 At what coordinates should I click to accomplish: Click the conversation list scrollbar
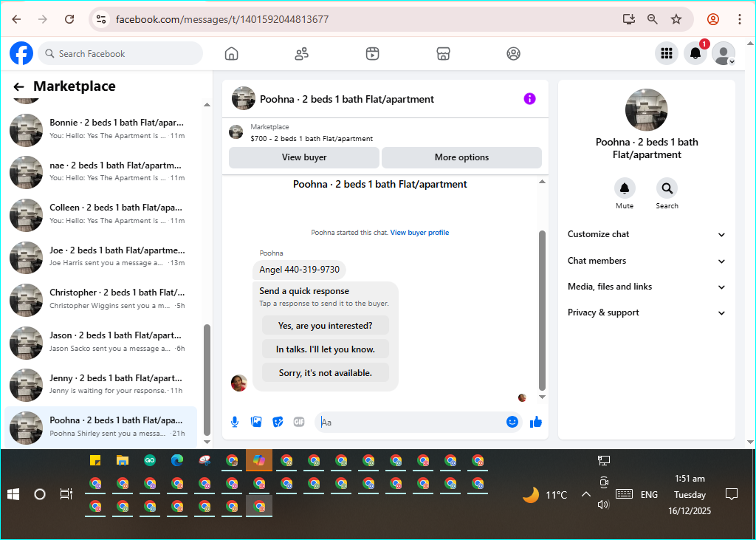[x=207, y=380]
